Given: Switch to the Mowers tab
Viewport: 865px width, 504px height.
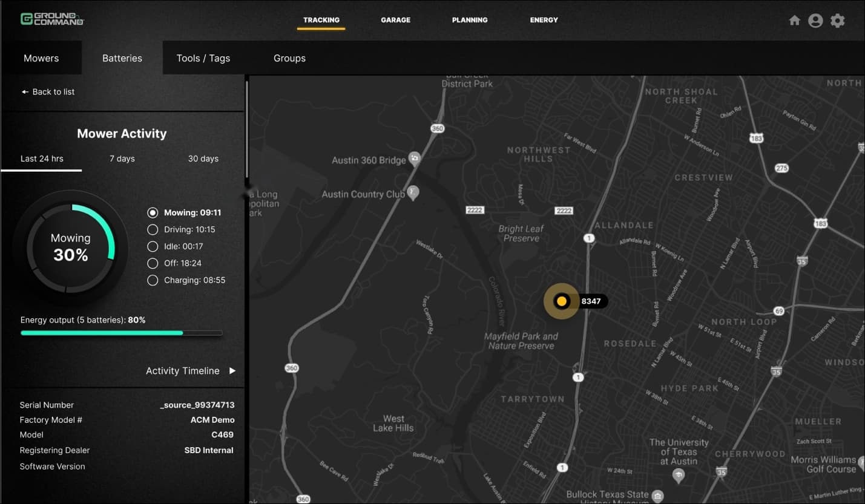Looking at the screenshot, I should pos(41,58).
